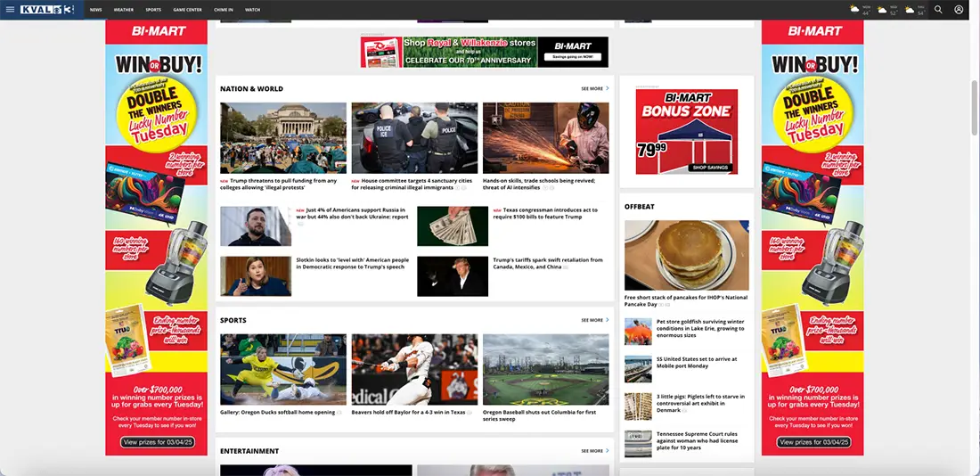The height and width of the screenshot is (476, 980).
Task: Open the Game Center menu item
Action: pyautogui.click(x=187, y=10)
